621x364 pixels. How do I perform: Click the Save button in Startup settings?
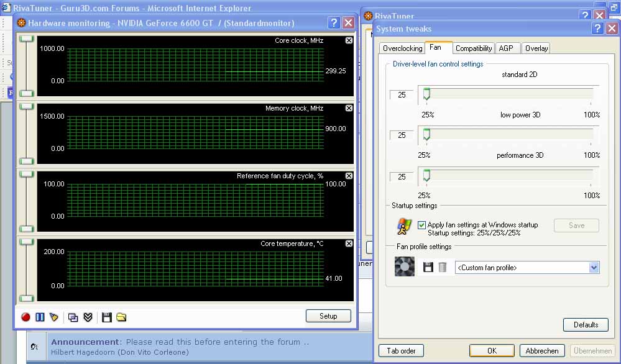coord(576,225)
